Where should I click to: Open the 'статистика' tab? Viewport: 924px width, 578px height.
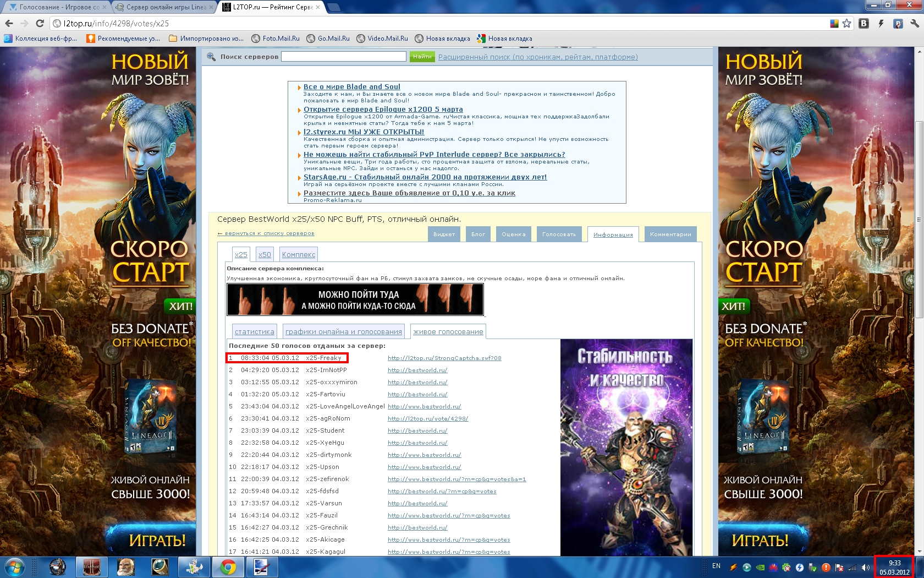tap(254, 331)
